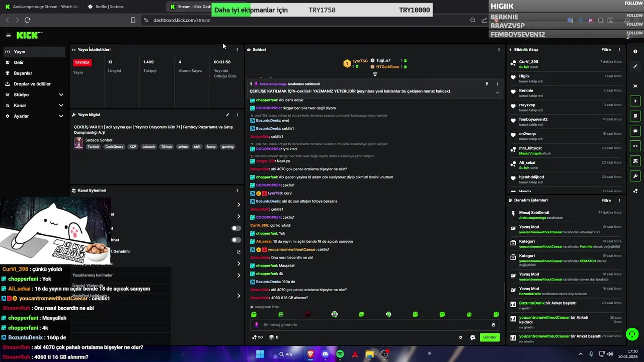This screenshot has width=644, height=362.
Task: Click the channel points icon in right sidebar
Action: point(635,191)
